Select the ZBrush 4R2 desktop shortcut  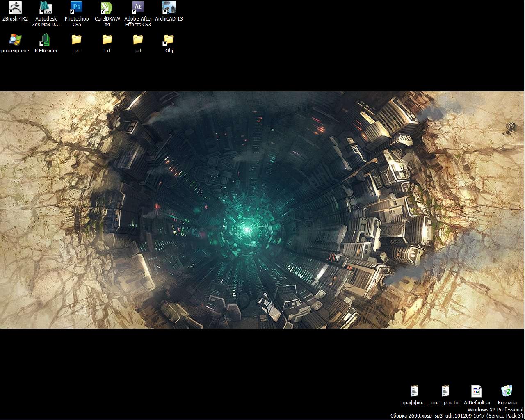(x=15, y=8)
